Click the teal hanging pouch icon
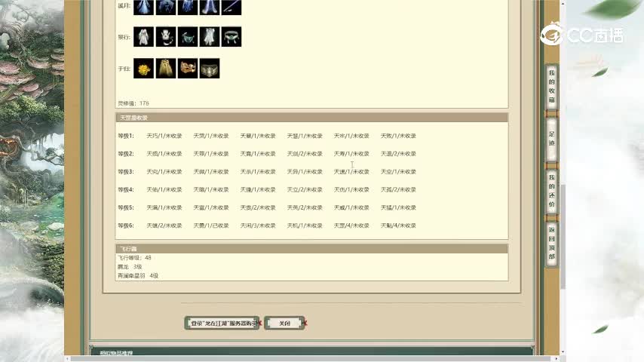This screenshot has width=644, height=362. click(x=188, y=36)
